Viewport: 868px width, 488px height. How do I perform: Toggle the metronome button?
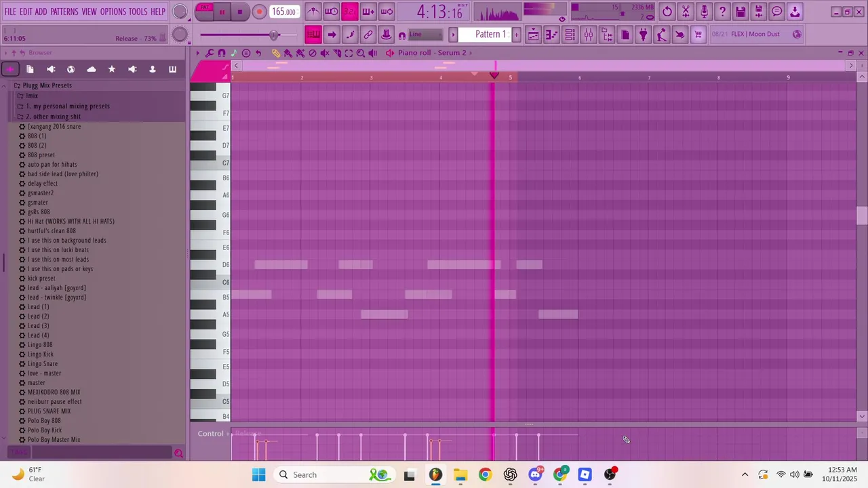(x=313, y=11)
